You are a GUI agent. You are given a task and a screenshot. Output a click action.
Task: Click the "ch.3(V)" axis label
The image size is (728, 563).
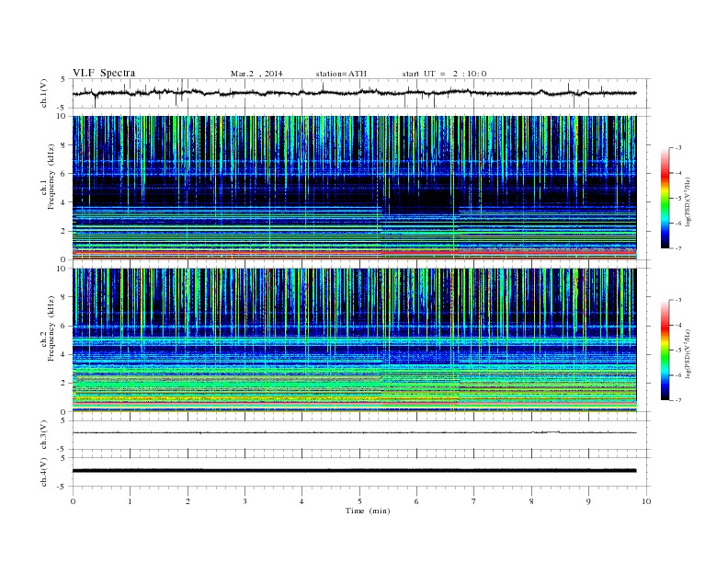point(43,435)
